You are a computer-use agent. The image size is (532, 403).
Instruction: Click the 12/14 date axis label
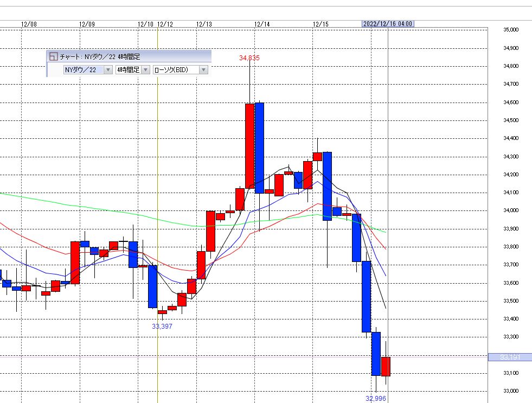click(x=262, y=24)
